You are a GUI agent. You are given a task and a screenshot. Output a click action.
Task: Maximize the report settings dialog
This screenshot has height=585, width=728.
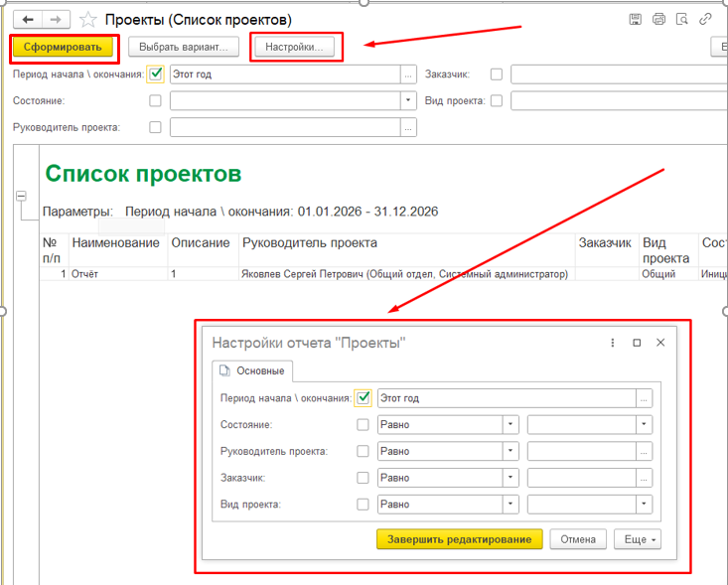click(637, 343)
